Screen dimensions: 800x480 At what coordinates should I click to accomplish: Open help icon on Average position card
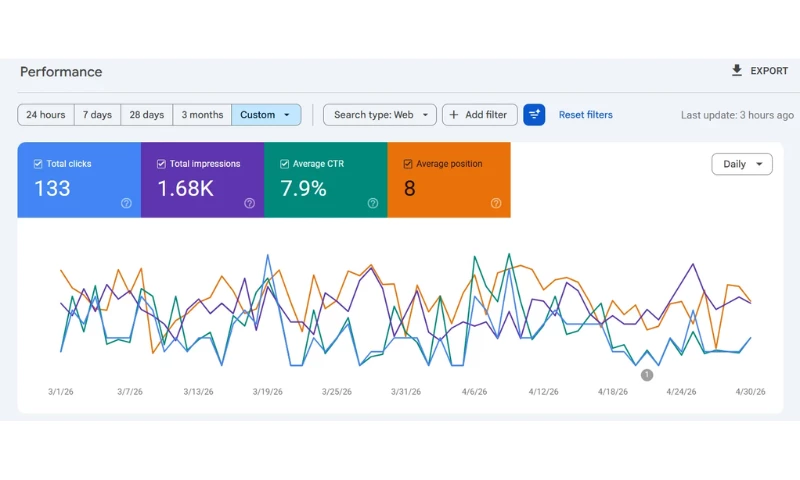pos(496,203)
